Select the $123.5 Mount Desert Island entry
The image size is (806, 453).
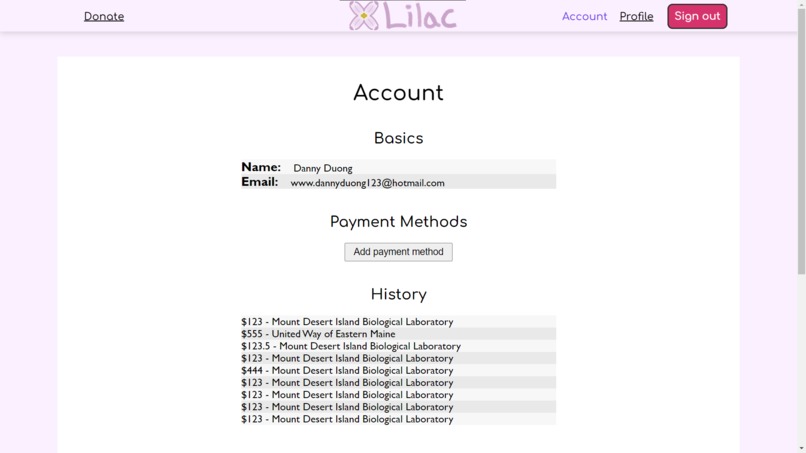(x=398, y=347)
